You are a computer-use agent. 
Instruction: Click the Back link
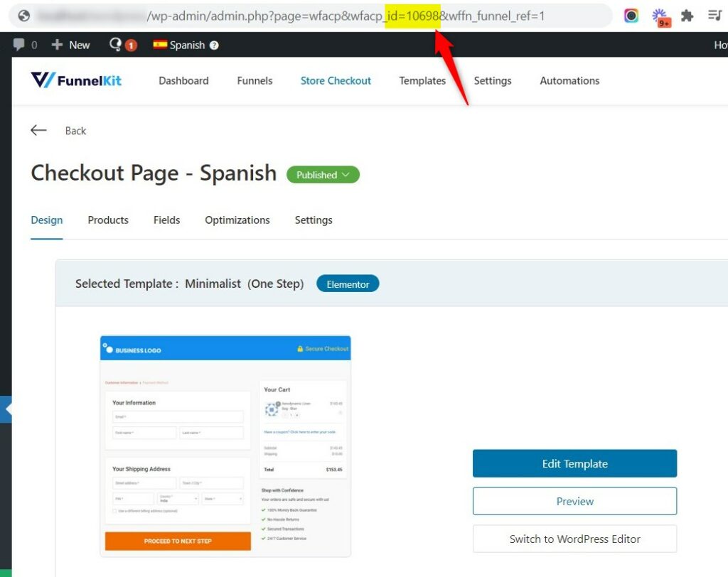(x=75, y=131)
